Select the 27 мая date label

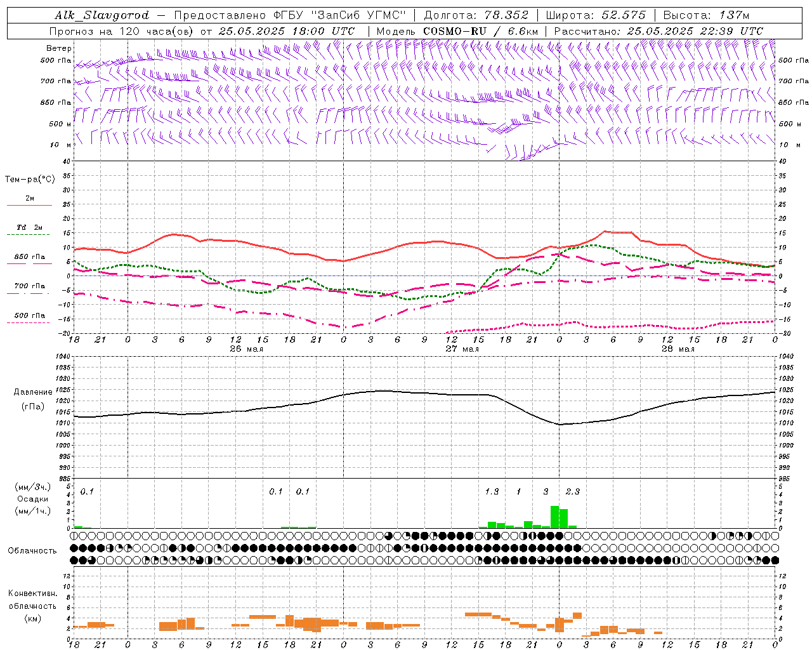462,349
